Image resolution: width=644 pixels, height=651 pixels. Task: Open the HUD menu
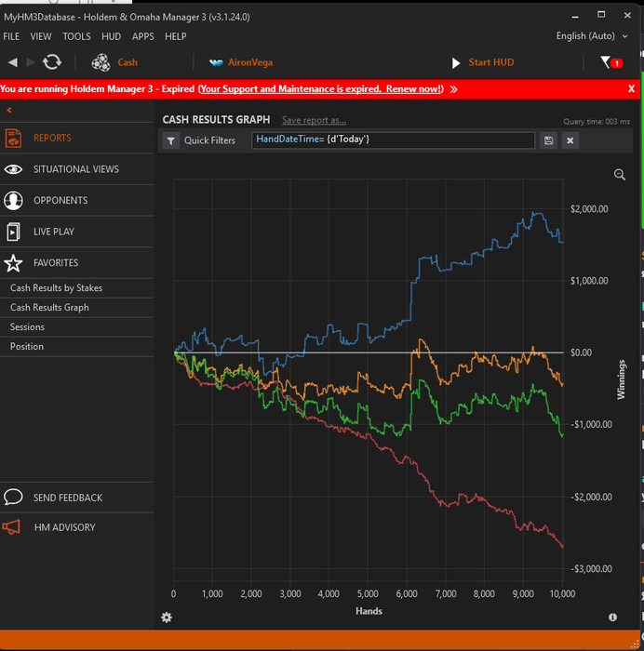tap(112, 36)
